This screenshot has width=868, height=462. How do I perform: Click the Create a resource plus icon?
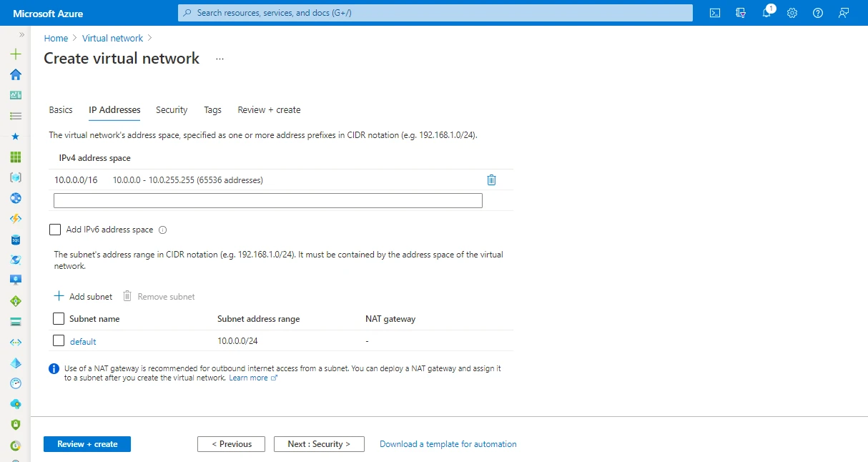pos(16,54)
